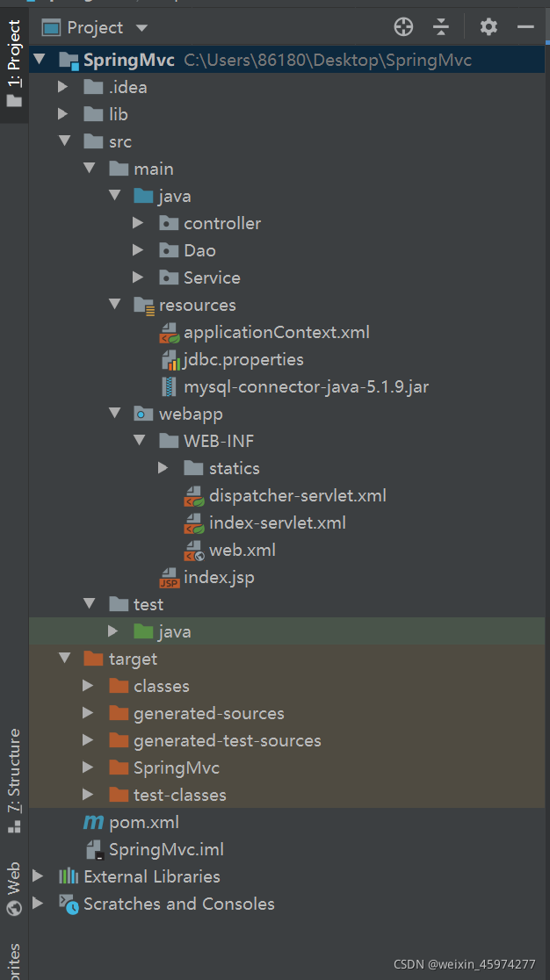Viewport: 550px width, 980px height.
Task: Hide the Project tool window
Action: click(x=525, y=27)
